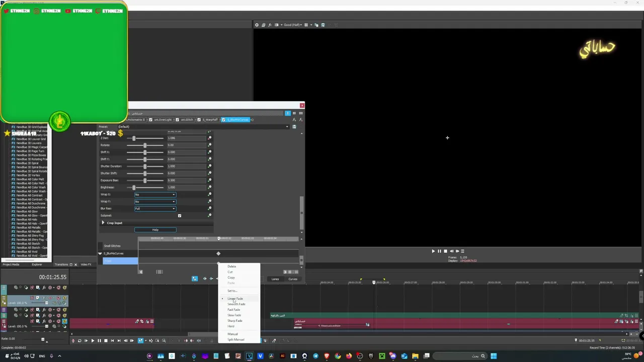This screenshot has height=362, width=644.
Task: Uncheck the Subpixel checkbox
Action: tap(179, 216)
